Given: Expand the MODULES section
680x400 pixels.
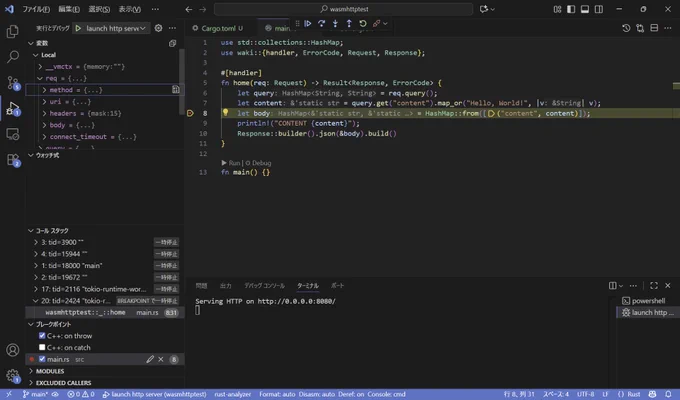Looking at the screenshot, I should coord(31,371).
